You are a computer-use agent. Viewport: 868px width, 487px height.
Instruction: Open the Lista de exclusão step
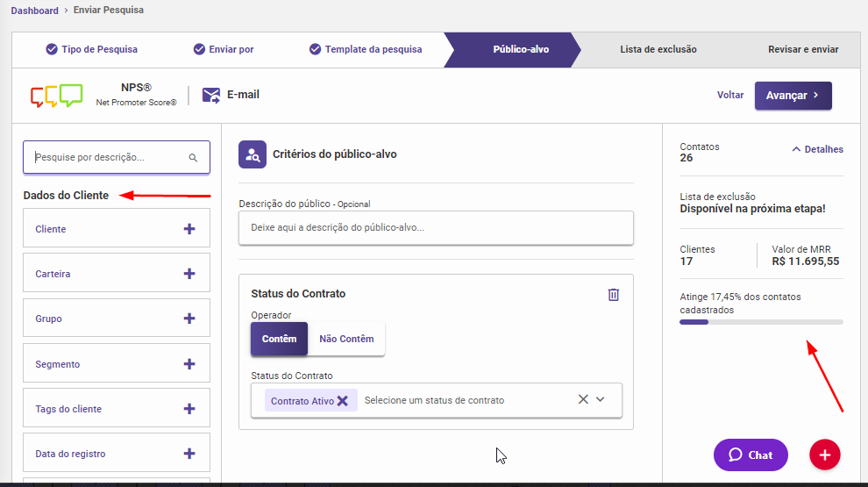pos(658,49)
